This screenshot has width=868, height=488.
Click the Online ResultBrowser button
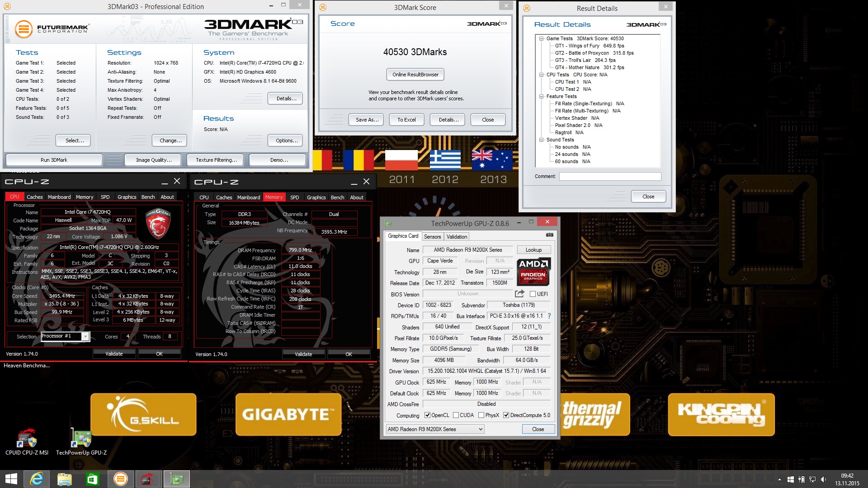[x=415, y=75]
